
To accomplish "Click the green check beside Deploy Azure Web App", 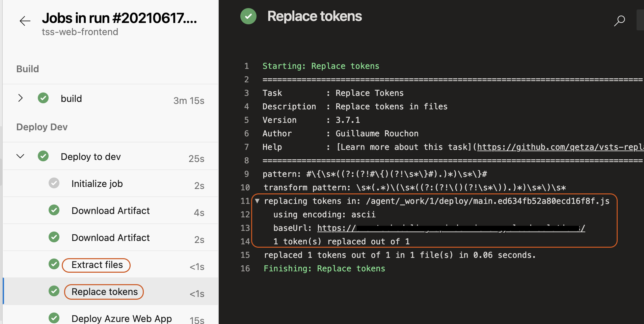I will (54, 318).
